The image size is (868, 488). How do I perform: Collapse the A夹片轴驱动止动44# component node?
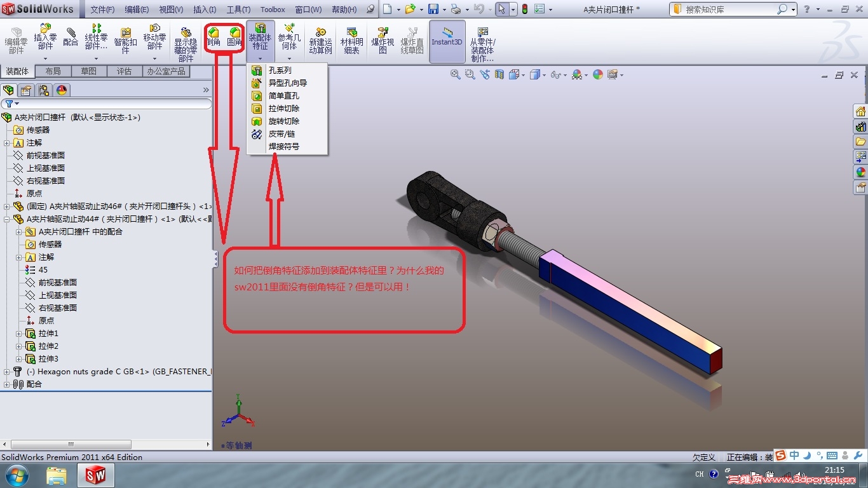point(6,219)
